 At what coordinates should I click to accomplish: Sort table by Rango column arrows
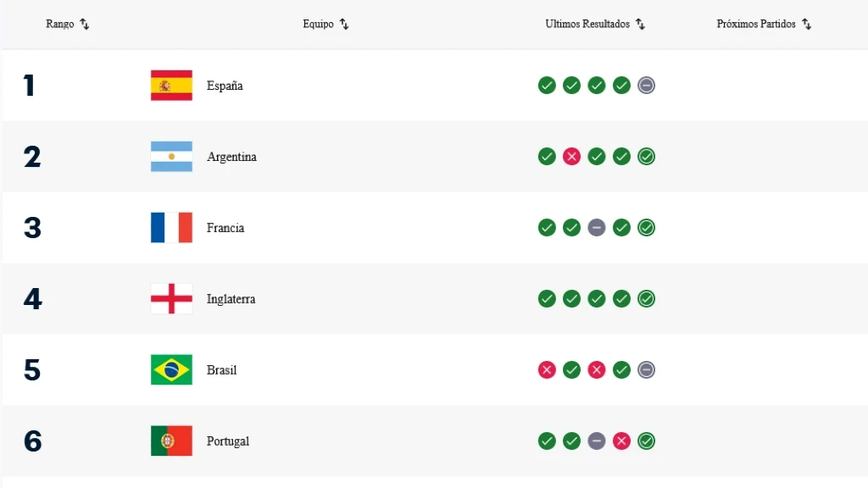pos(85,25)
